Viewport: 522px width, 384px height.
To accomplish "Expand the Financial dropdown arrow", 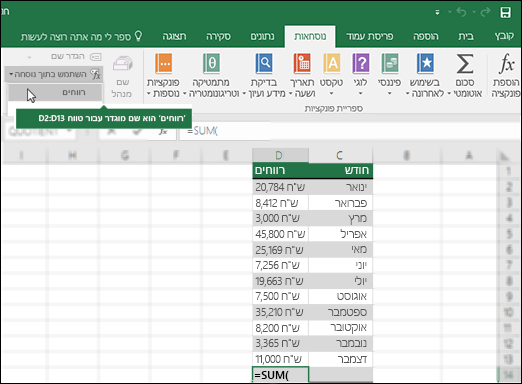I will (389, 94).
